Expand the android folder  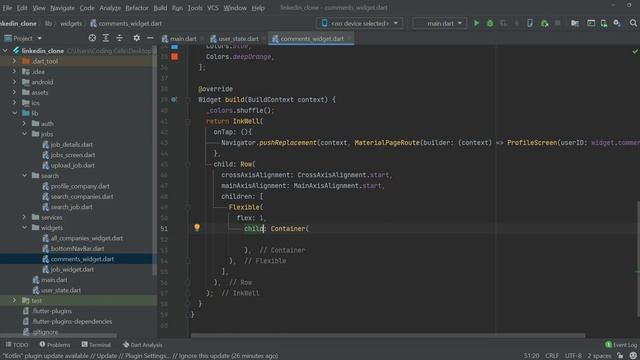pyautogui.click(x=14, y=82)
